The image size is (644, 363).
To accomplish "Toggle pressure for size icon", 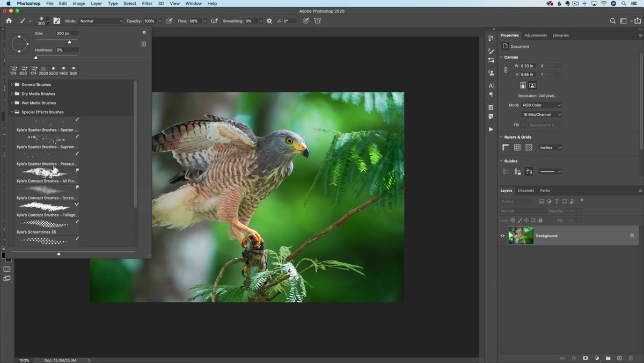I will 306,21.
